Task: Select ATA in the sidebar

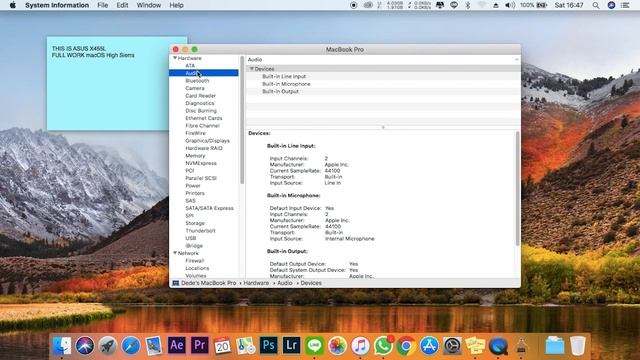Action: [x=190, y=65]
